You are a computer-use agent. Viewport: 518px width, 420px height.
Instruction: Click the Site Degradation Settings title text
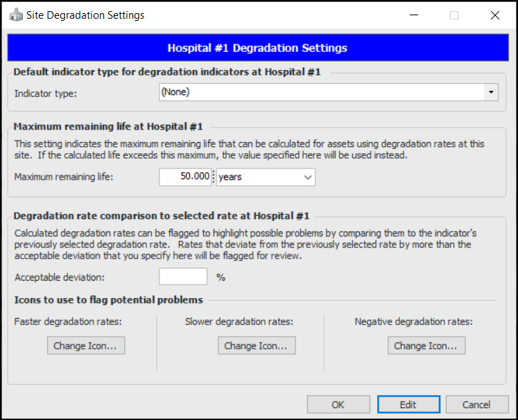(85, 15)
